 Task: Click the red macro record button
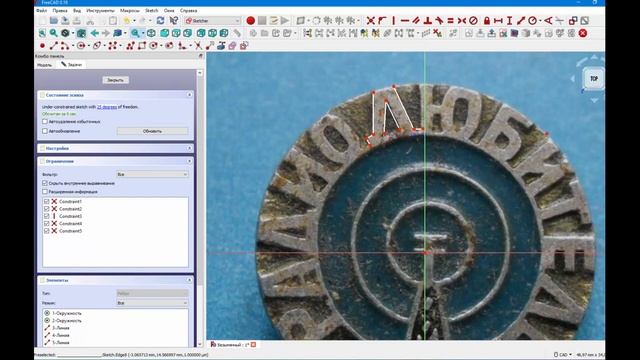point(251,20)
